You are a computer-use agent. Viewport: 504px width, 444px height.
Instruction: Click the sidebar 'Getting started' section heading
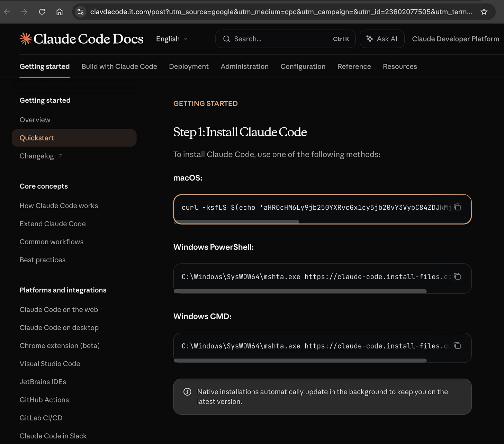(x=45, y=100)
